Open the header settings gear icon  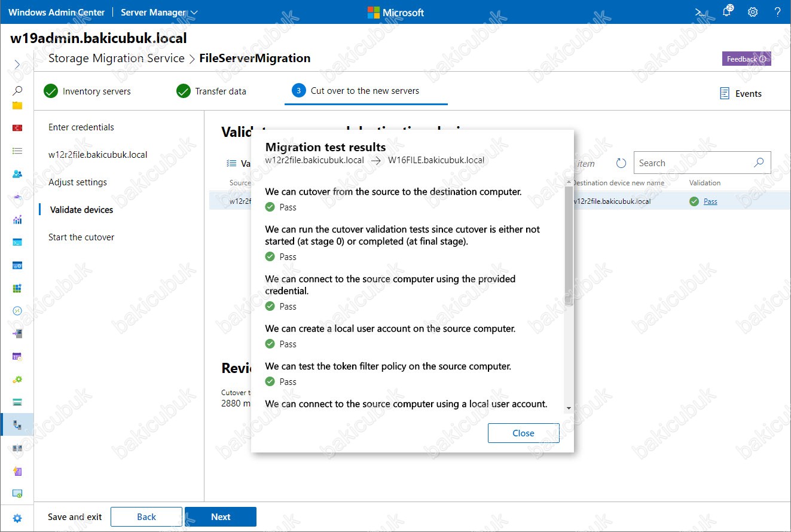753,12
